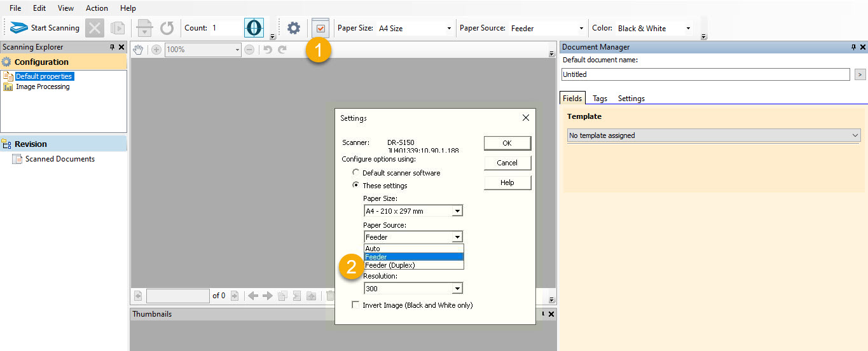The width and height of the screenshot is (868, 351).
Task: Click the zoom in plus icon
Action: (x=156, y=50)
